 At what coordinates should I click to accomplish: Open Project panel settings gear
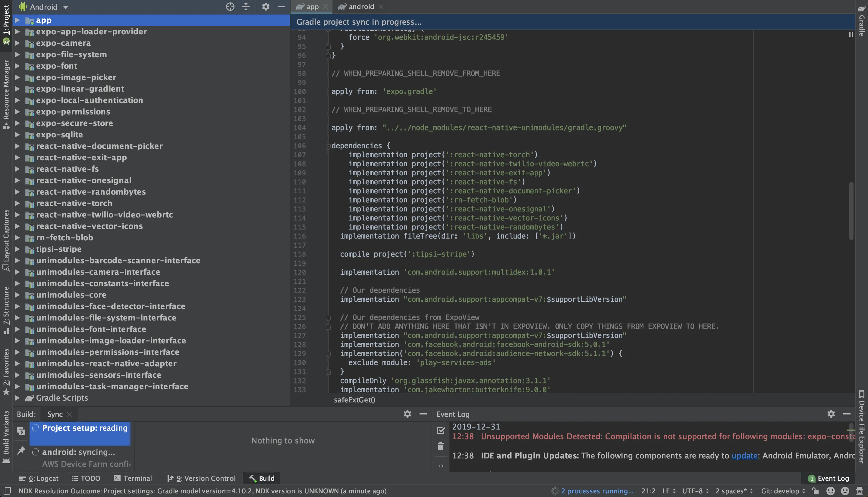[x=265, y=7]
